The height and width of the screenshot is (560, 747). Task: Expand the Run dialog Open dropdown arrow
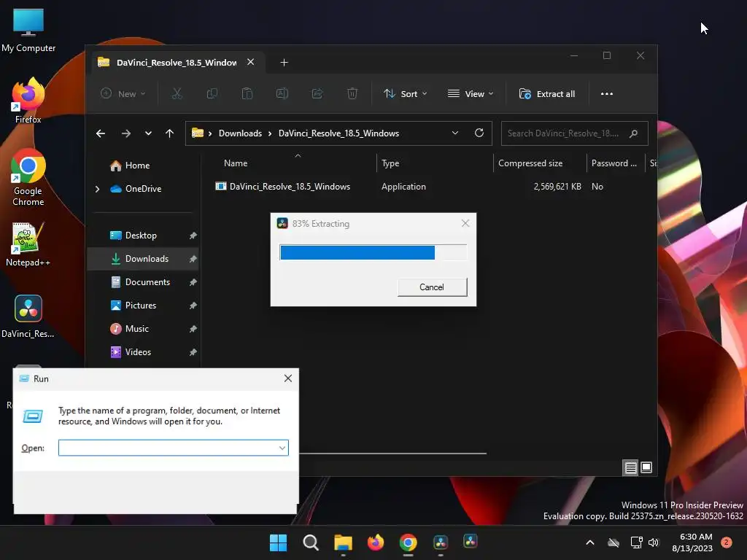point(282,448)
